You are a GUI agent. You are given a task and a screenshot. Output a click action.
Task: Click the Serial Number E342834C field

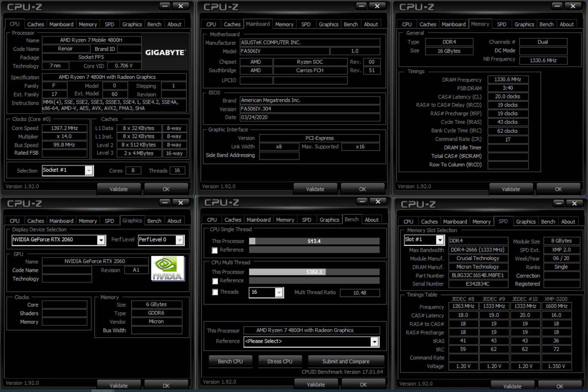click(x=478, y=284)
